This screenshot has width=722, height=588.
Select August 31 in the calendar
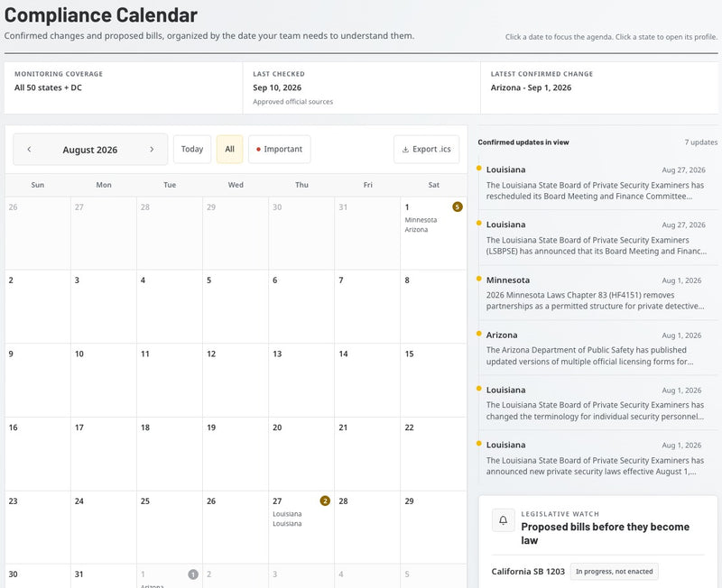pyautogui.click(x=104, y=576)
